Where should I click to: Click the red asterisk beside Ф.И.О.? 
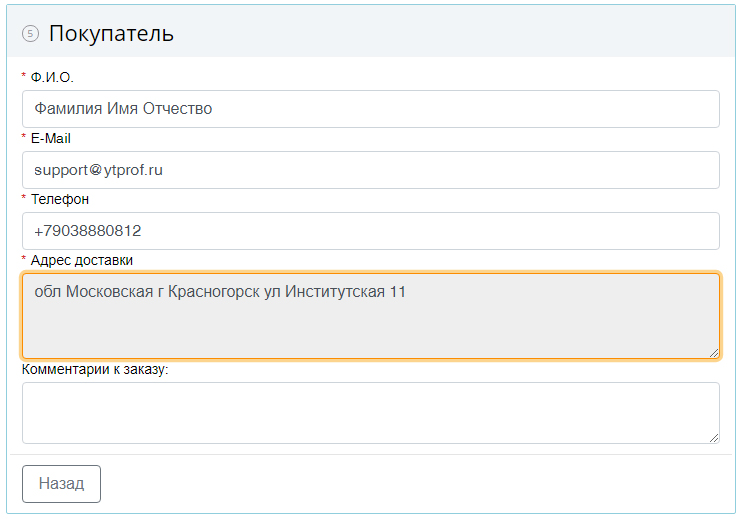24,75
